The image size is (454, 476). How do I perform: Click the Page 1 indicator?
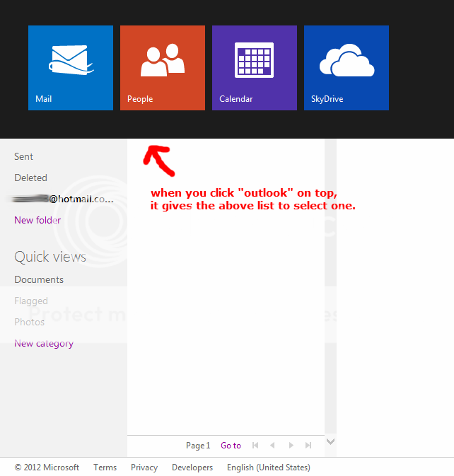coord(198,446)
